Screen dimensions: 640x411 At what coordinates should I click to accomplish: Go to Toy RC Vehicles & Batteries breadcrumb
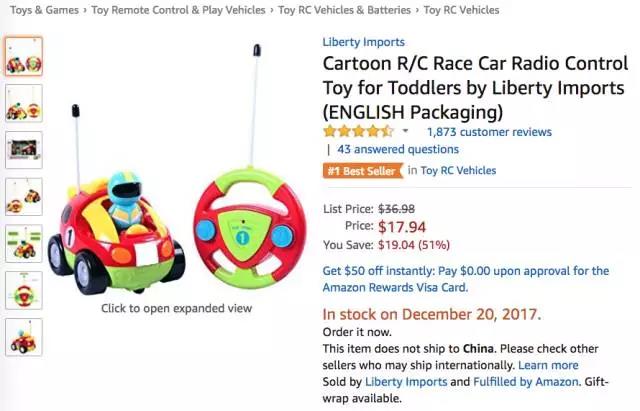point(344,10)
